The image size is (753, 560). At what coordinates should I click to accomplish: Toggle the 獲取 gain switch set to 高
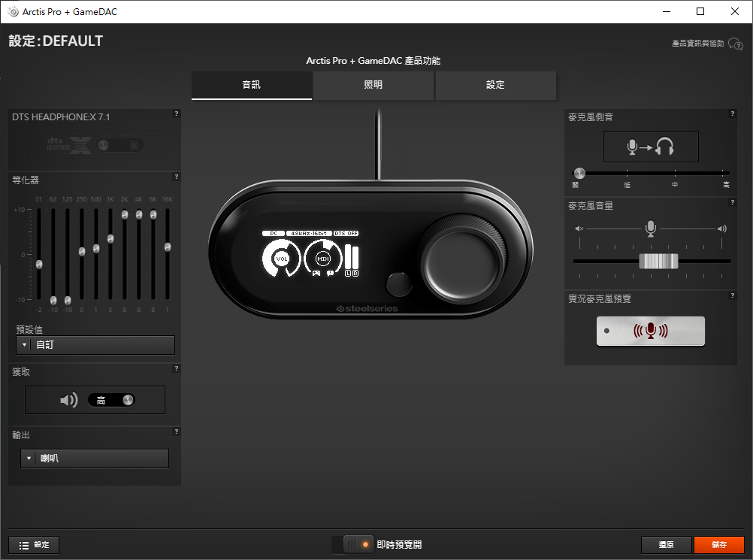pos(111,400)
